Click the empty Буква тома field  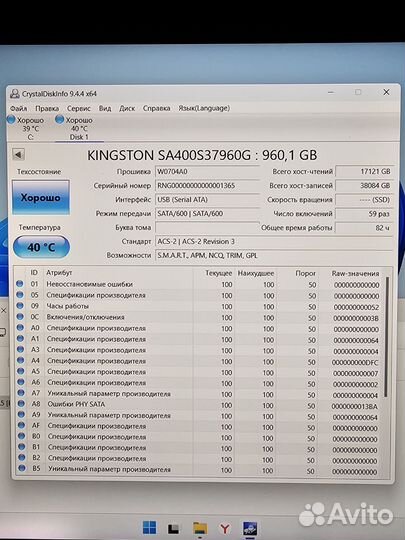[207, 228]
